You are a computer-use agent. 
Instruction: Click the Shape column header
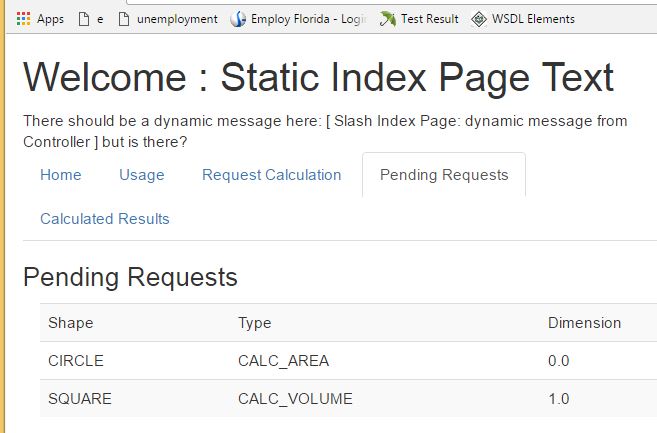point(70,323)
